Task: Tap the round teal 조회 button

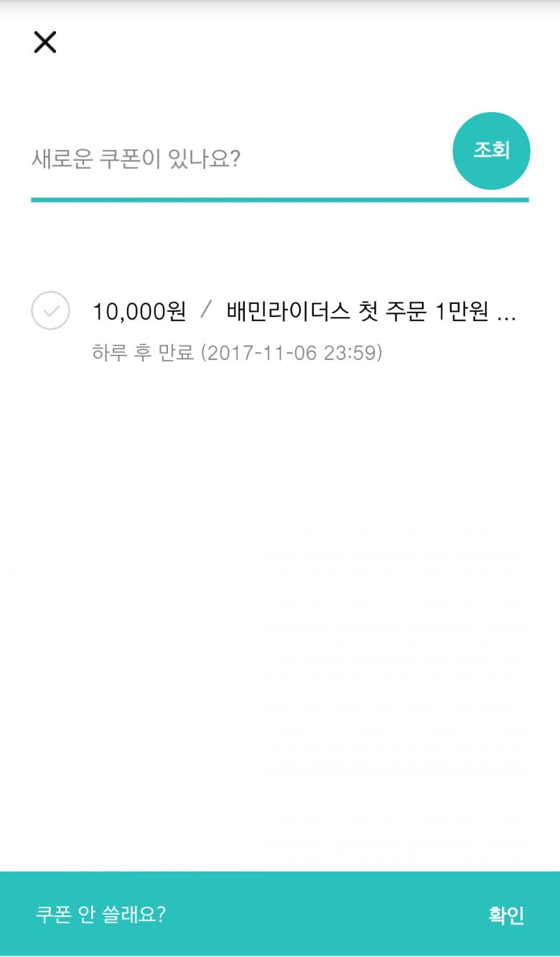Action: tap(491, 151)
